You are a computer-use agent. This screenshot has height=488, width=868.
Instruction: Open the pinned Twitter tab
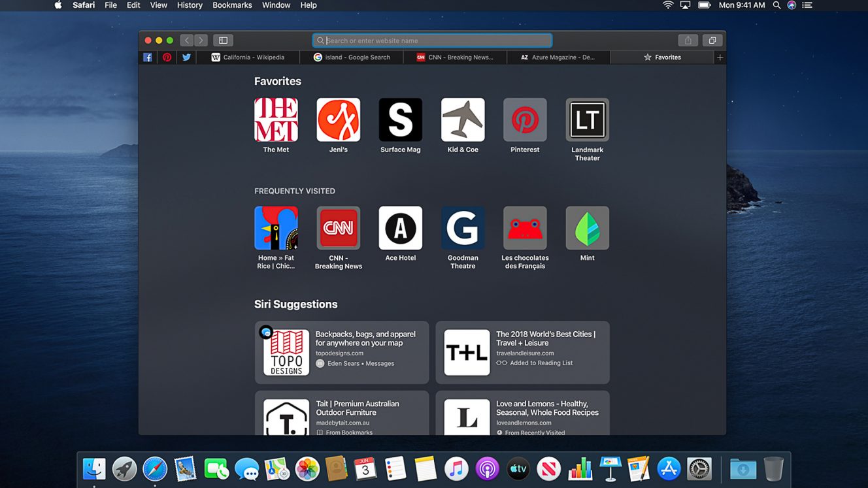pos(186,57)
